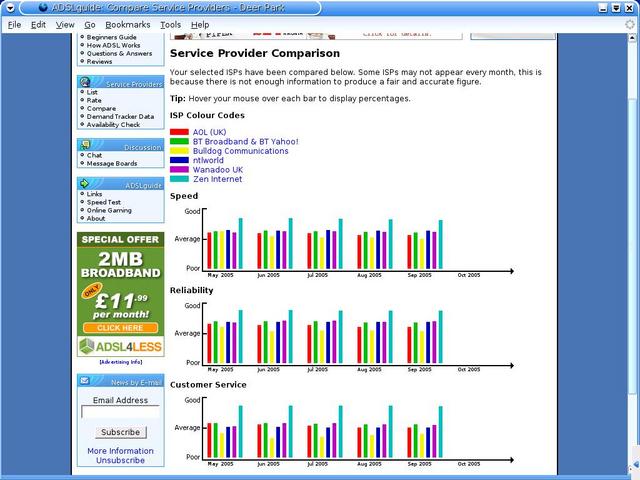Click the Service Providers globe icon

click(x=85, y=83)
